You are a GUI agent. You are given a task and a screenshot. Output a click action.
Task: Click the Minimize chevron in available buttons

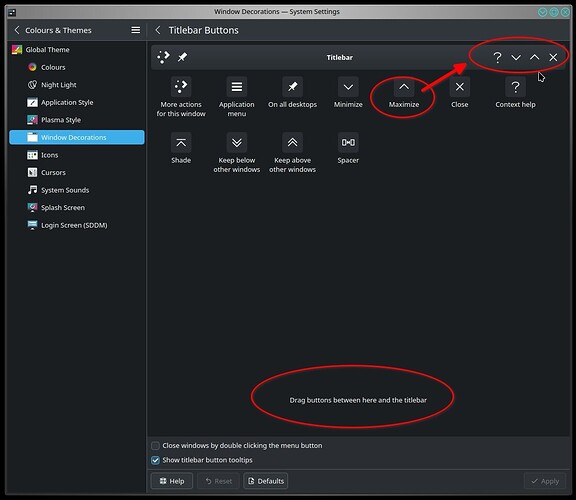coord(348,87)
